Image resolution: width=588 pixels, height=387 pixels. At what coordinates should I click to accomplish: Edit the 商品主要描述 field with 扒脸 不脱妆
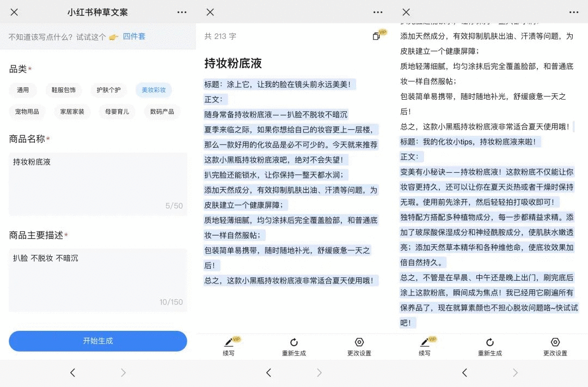(98, 280)
